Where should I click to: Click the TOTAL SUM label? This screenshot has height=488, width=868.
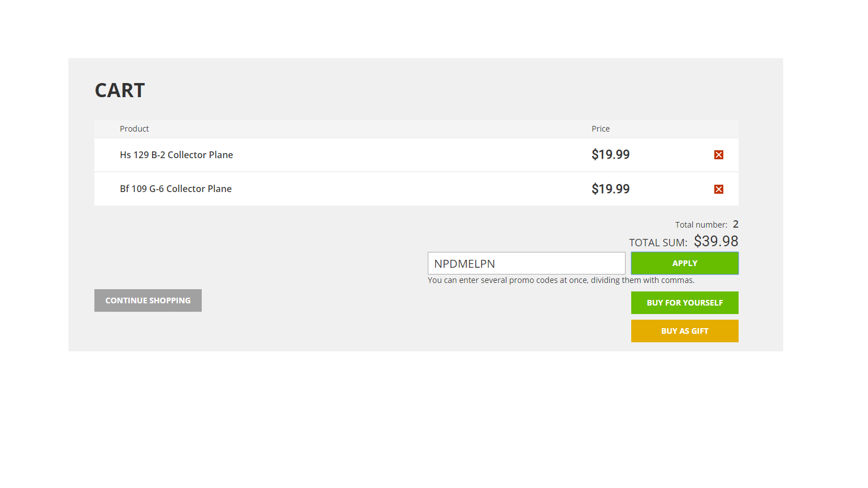(658, 243)
